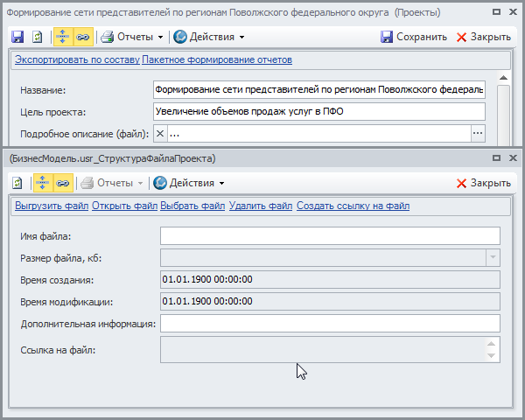Click the ellipsis browse button for Подробное описание
The height and width of the screenshot is (420, 525).
coord(477,134)
